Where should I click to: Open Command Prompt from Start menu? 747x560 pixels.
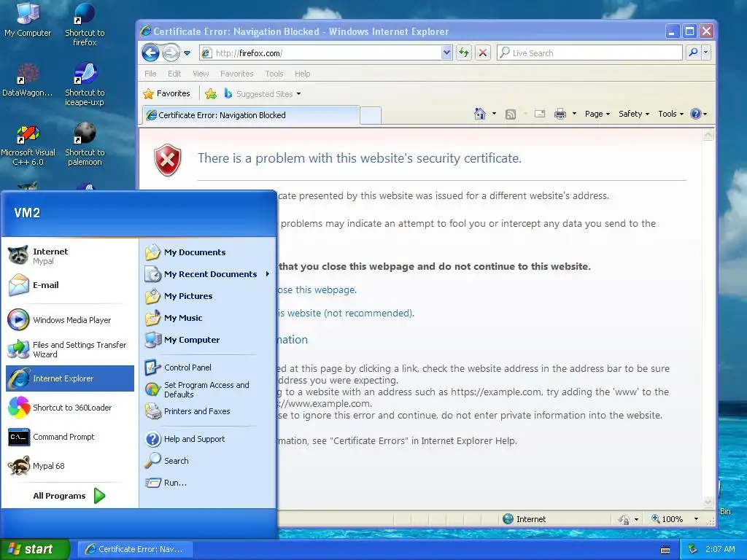69,437
